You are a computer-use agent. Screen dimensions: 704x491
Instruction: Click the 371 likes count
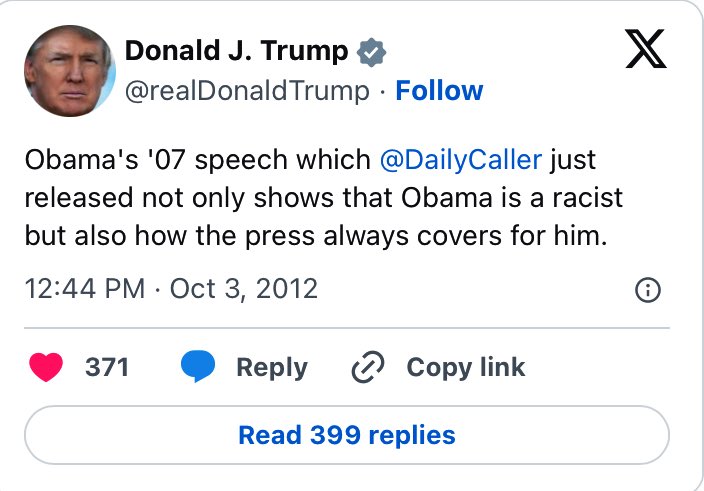click(x=107, y=367)
